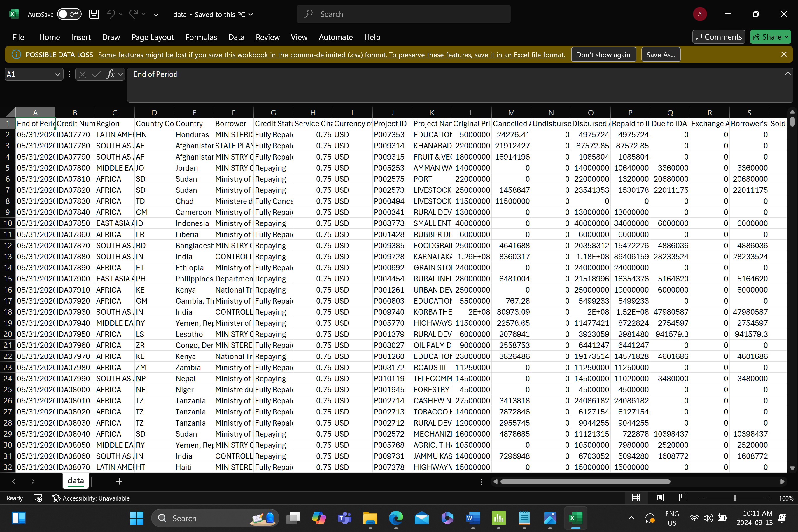Viewport: 798px width, 532px height.
Task: Select the Insert Function (fx) icon
Action: click(111, 74)
